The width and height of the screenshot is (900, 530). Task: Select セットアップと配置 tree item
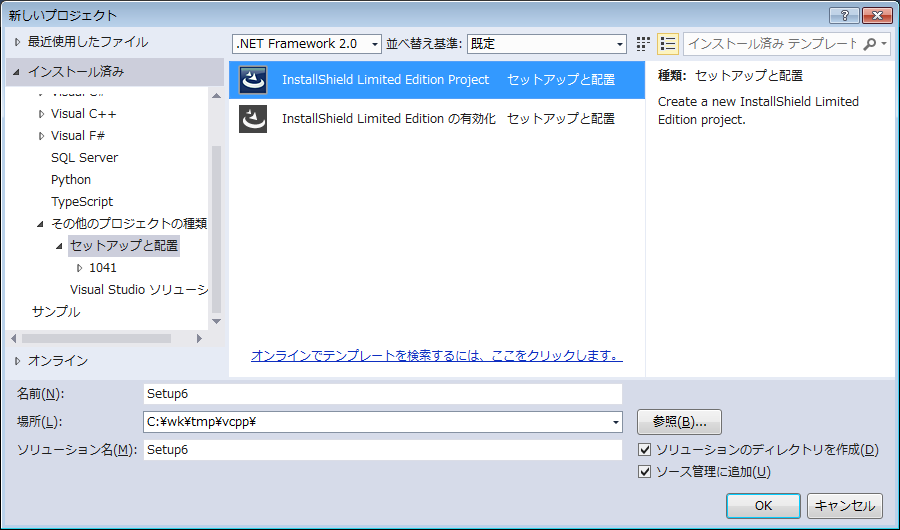[124, 246]
